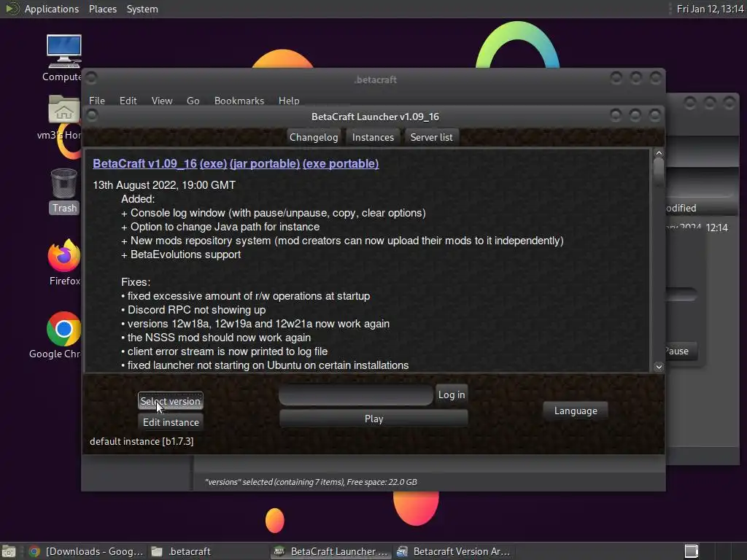
Task: Click the changelog scrollbar up arrow
Action: coord(659,153)
